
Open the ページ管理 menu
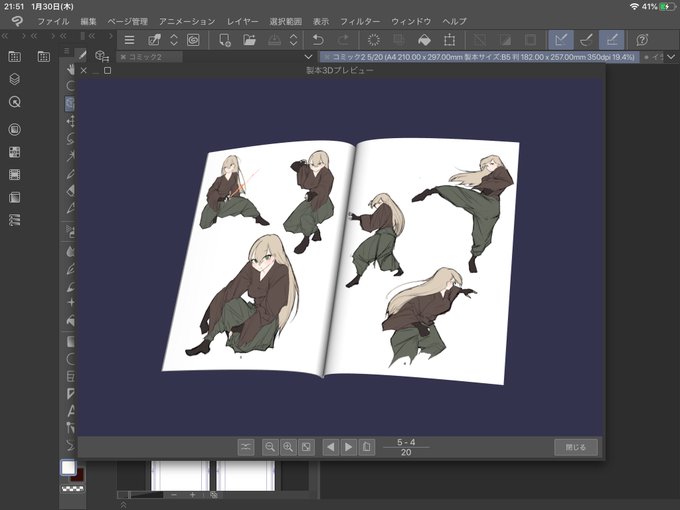click(x=128, y=20)
